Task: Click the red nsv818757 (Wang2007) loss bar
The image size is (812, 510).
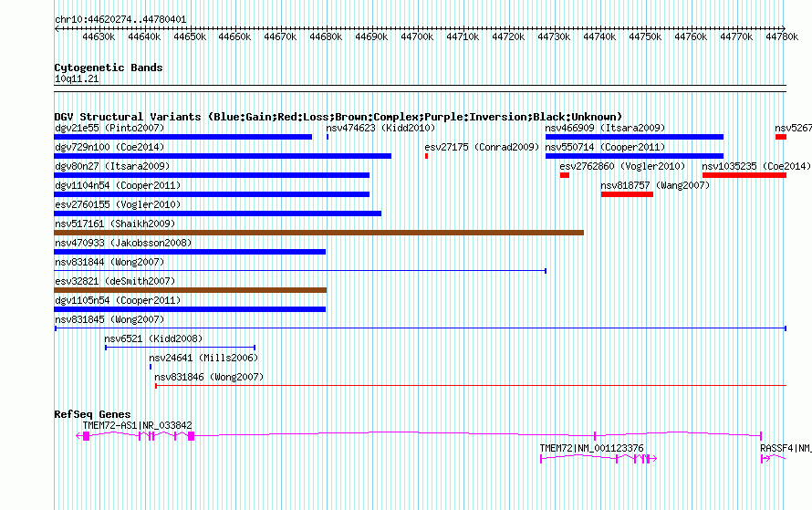Action: [627, 194]
